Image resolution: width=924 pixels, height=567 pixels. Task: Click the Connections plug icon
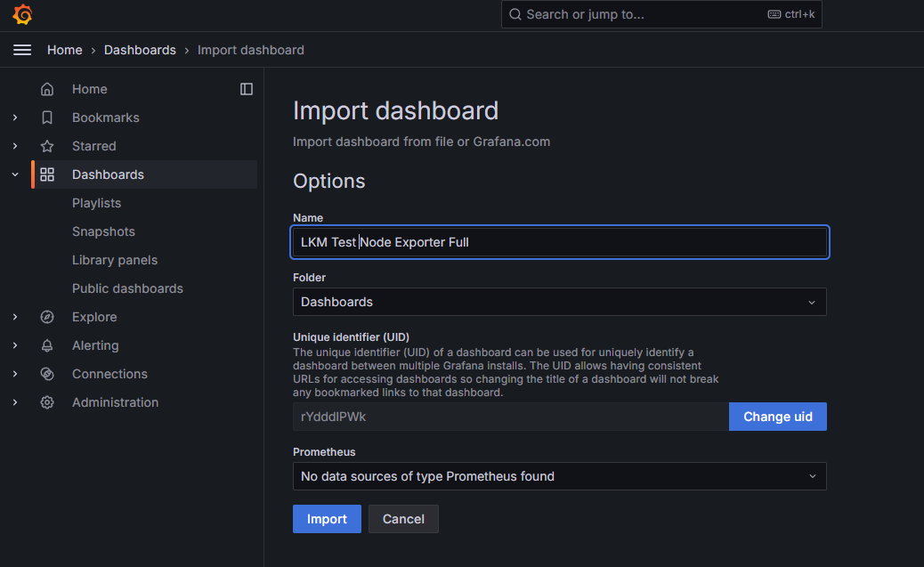[x=47, y=374]
